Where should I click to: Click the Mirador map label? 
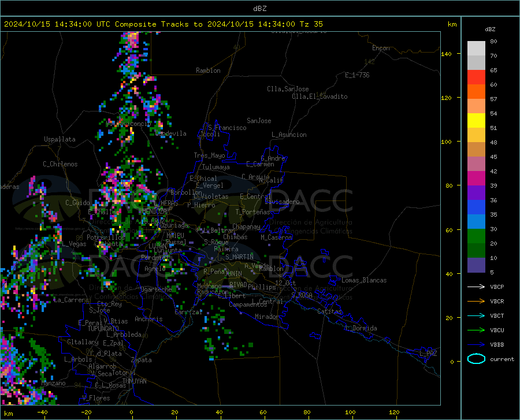click(x=267, y=317)
